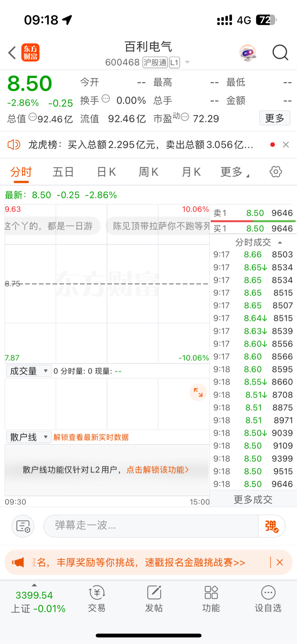
Task: Collapse 分时成交 list arrow
Action: 280,242
